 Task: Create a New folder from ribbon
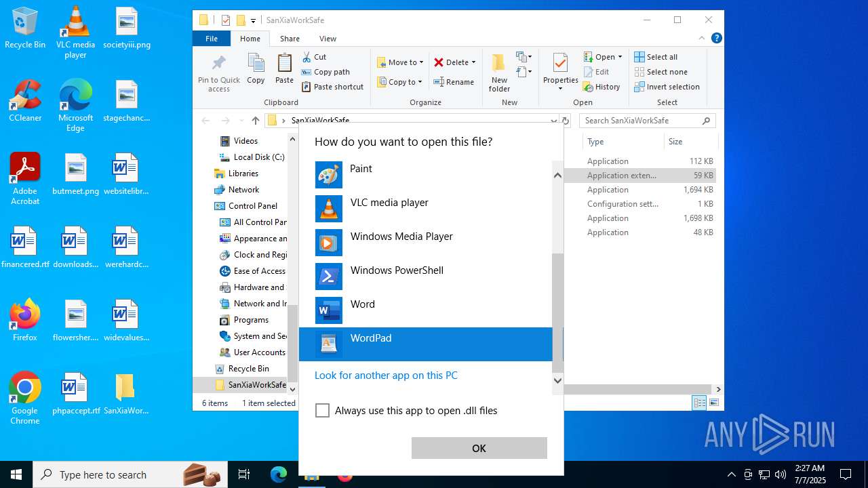click(x=499, y=73)
